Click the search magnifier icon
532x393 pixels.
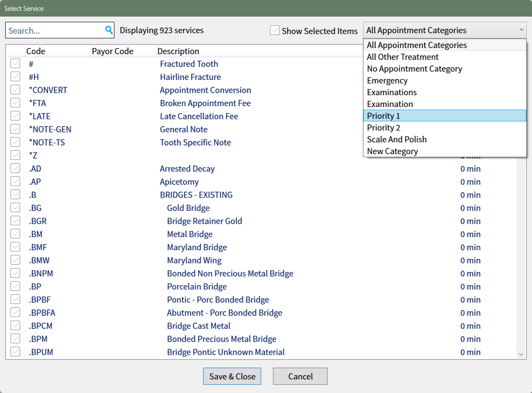[x=109, y=30]
